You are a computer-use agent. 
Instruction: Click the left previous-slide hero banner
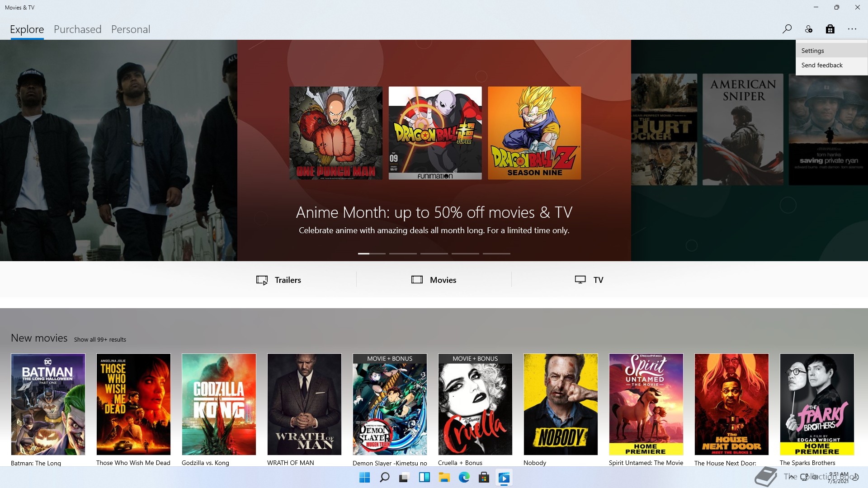point(118,150)
